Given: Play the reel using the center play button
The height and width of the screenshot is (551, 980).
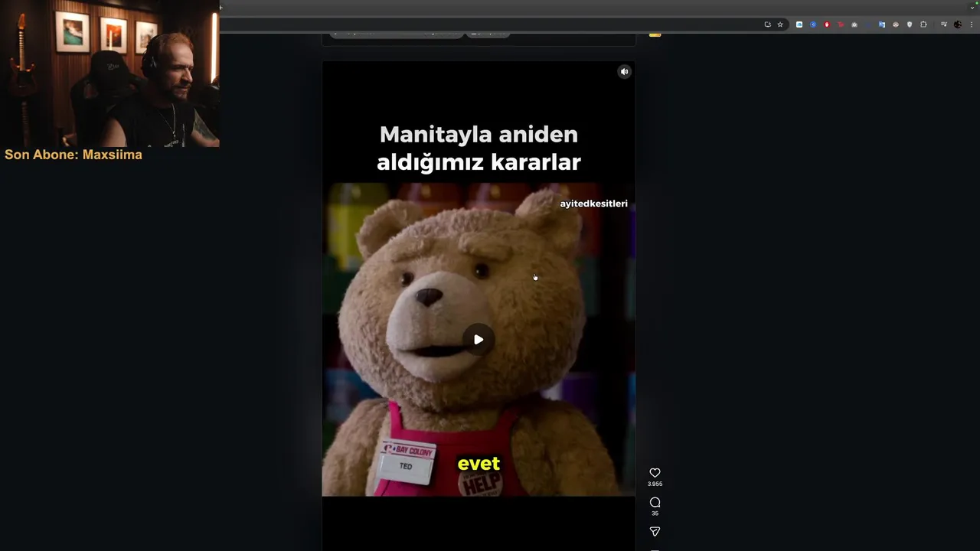Looking at the screenshot, I should (x=478, y=340).
